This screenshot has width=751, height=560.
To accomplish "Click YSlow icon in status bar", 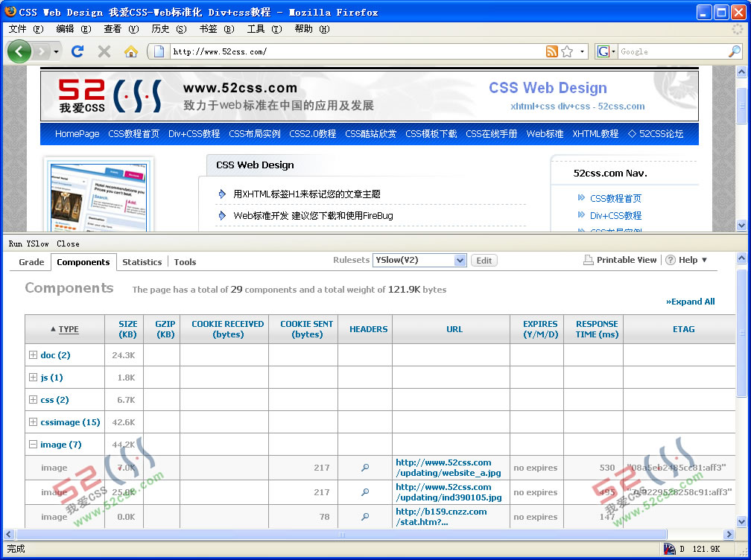I will pyautogui.click(x=669, y=549).
